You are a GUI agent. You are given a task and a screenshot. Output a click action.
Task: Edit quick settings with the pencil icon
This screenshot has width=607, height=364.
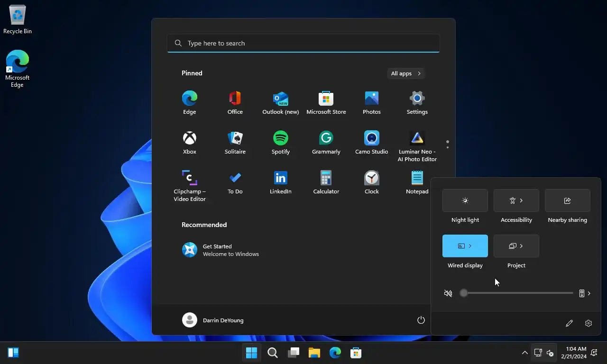point(569,323)
